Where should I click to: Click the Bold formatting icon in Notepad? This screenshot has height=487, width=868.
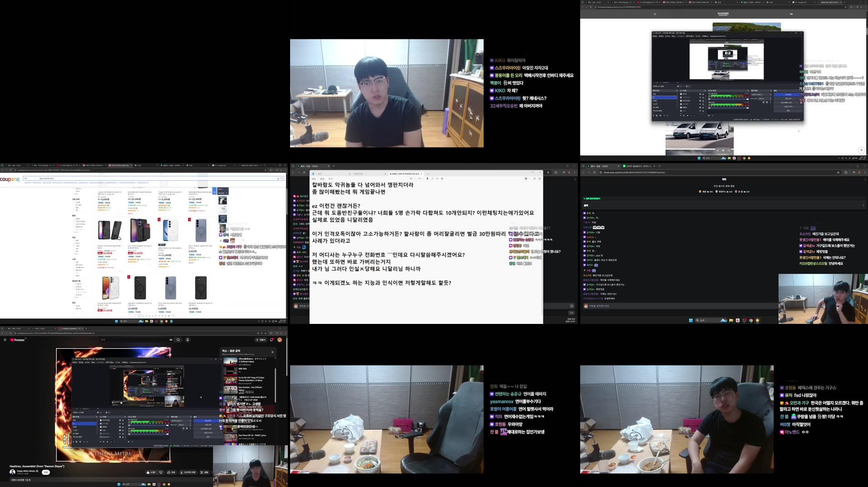[427, 179]
